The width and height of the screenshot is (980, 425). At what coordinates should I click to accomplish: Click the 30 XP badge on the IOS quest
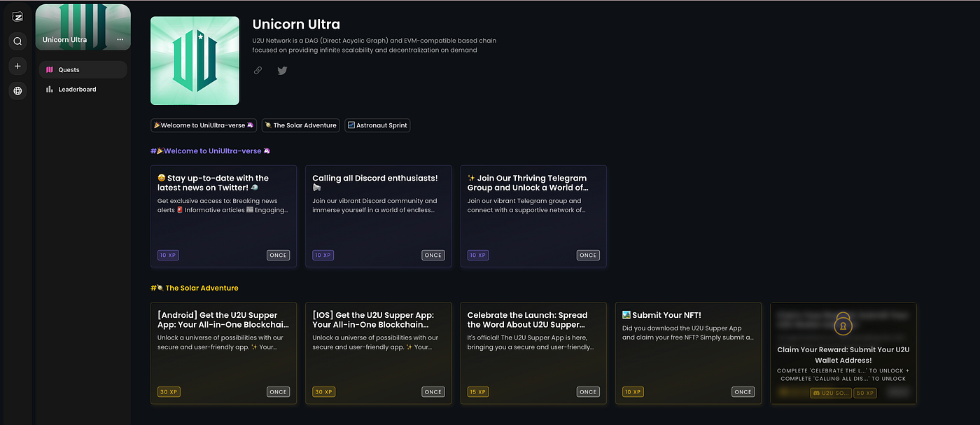coord(323,392)
